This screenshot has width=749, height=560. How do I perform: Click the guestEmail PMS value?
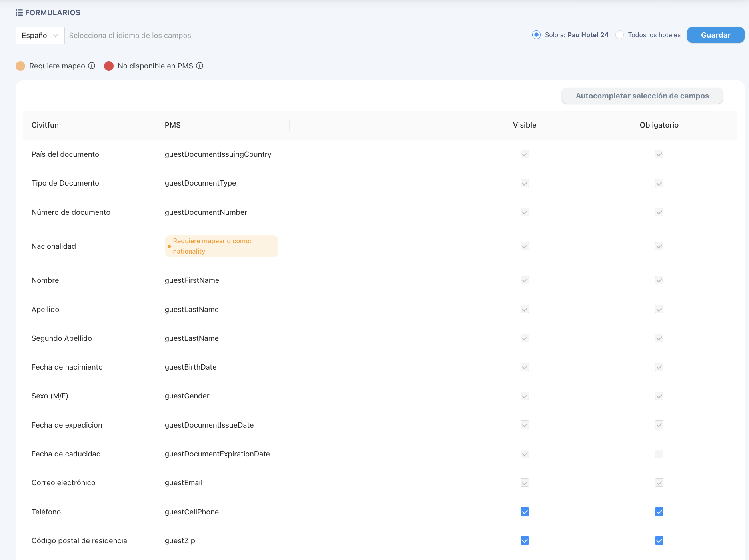(x=184, y=483)
